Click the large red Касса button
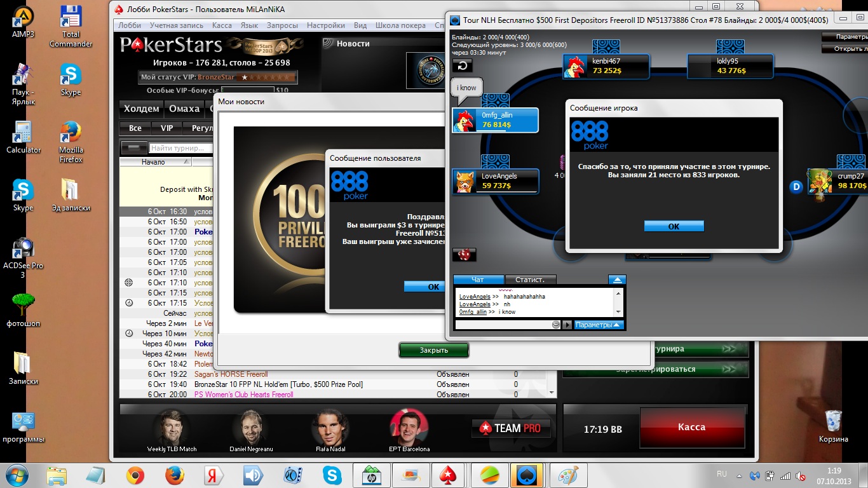 691,427
